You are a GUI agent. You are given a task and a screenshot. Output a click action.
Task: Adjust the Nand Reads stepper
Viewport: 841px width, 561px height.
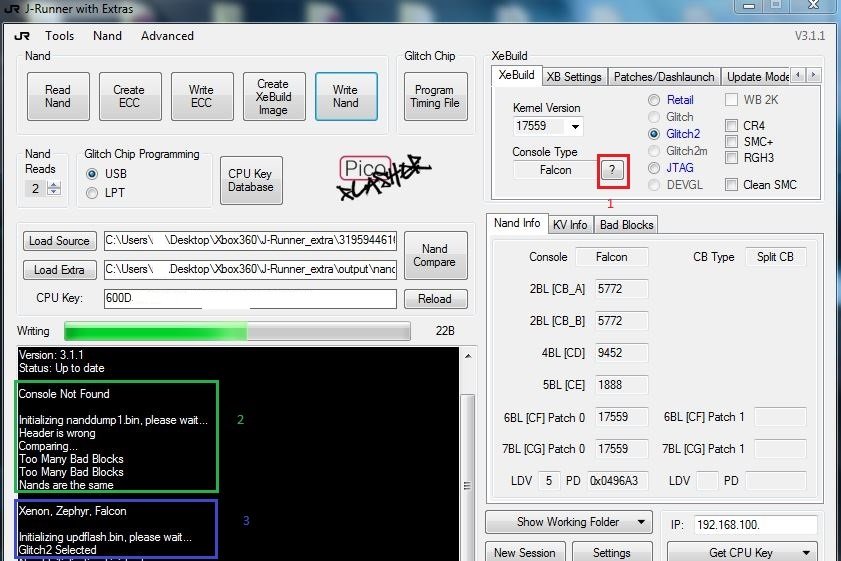point(54,188)
